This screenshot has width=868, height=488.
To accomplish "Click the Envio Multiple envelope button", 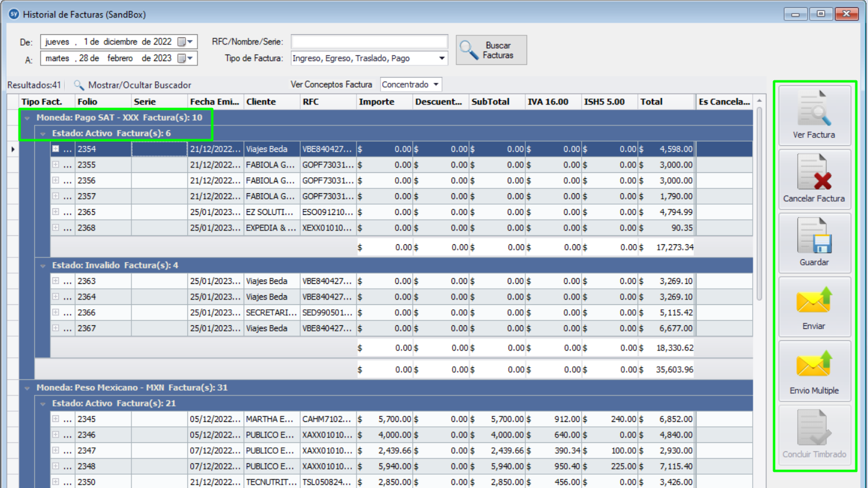I will pyautogui.click(x=815, y=371).
